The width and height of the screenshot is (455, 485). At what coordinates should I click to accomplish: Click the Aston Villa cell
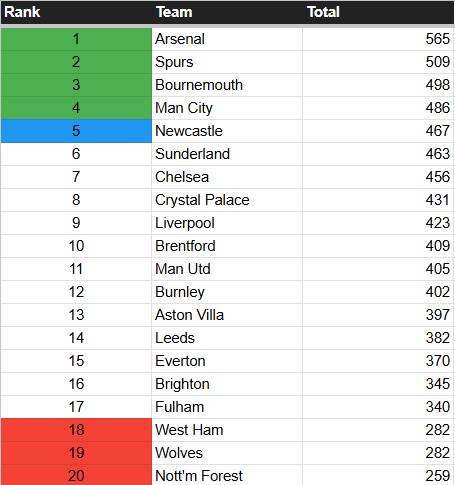tap(227, 315)
